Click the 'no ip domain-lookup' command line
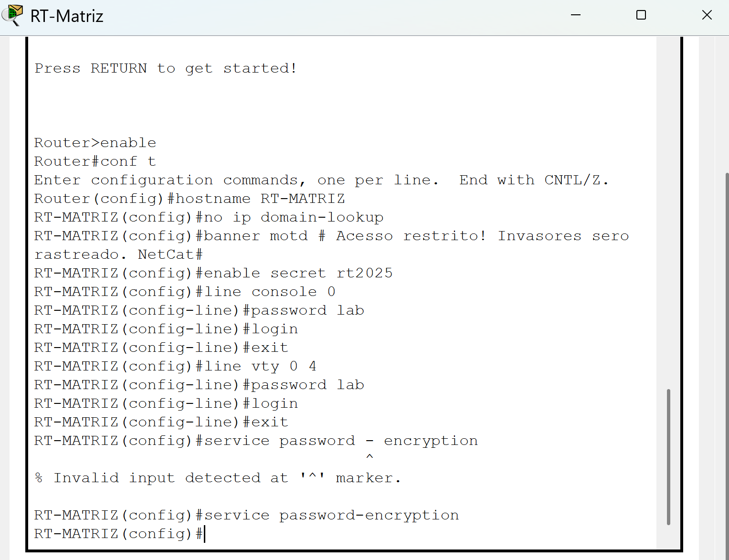The image size is (729, 560). tap(209, 217)
